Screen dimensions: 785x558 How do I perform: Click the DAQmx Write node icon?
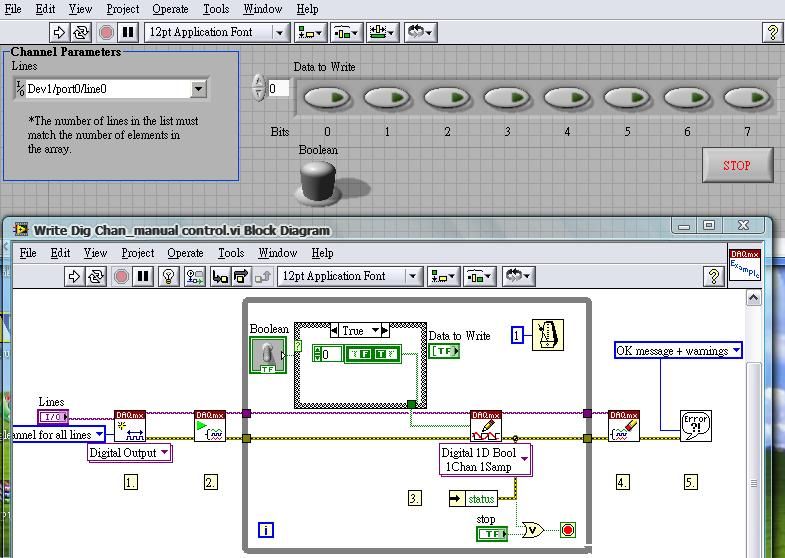(x=486, y=426)
